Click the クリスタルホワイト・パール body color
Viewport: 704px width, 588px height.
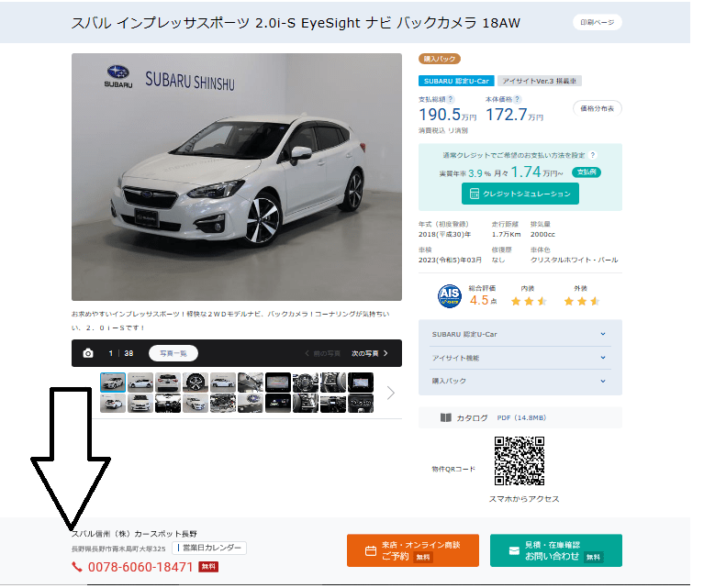tap(575, 261)
